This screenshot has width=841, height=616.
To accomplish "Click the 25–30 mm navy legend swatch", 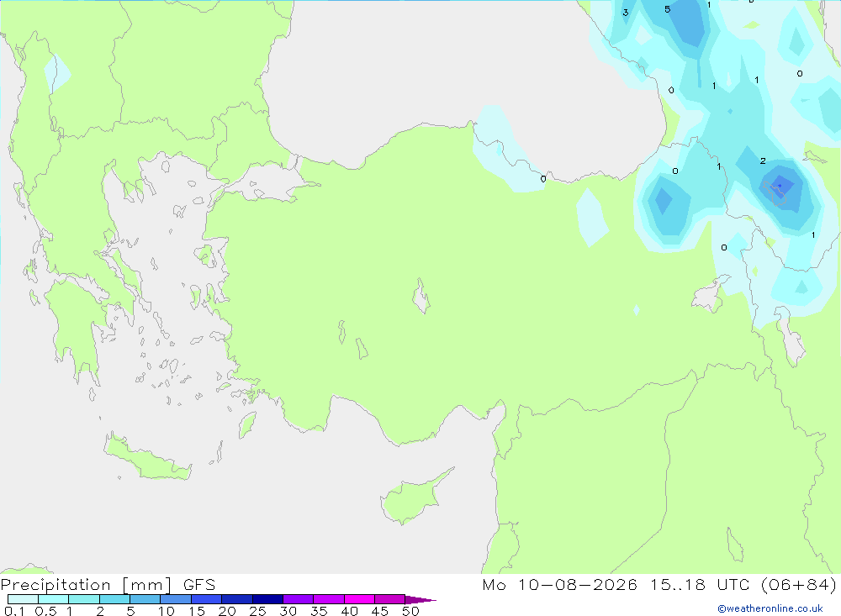I will pos(267,599).
